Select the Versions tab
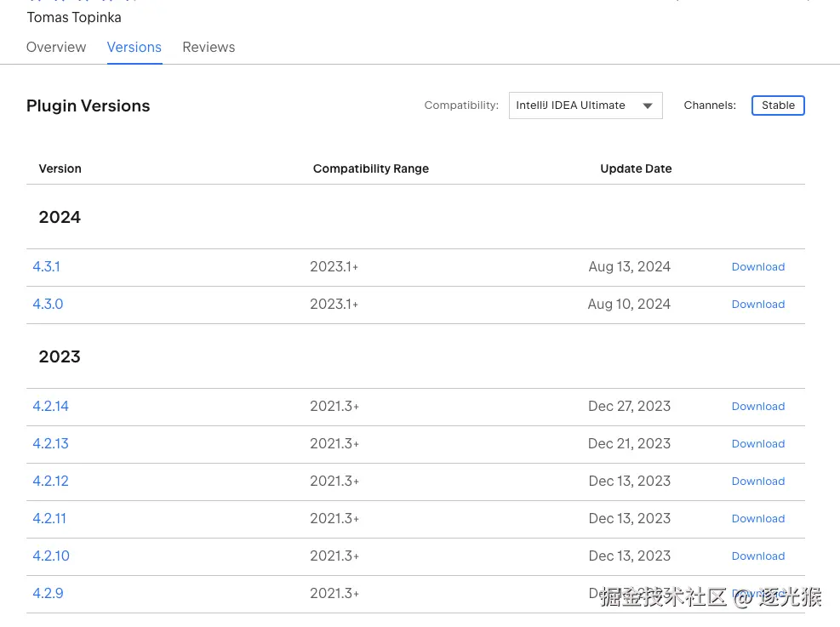Screen dimensions: 840x627 coord(134,47)
